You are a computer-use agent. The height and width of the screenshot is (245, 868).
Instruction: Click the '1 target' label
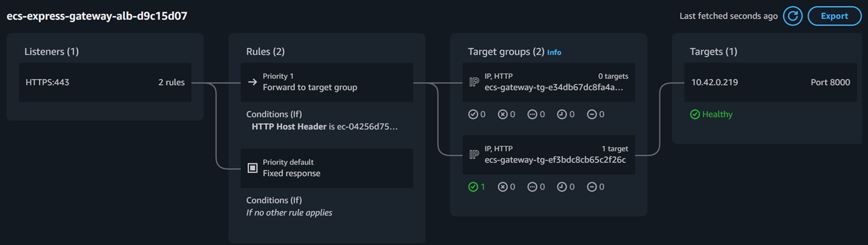(x=615, y=149)
